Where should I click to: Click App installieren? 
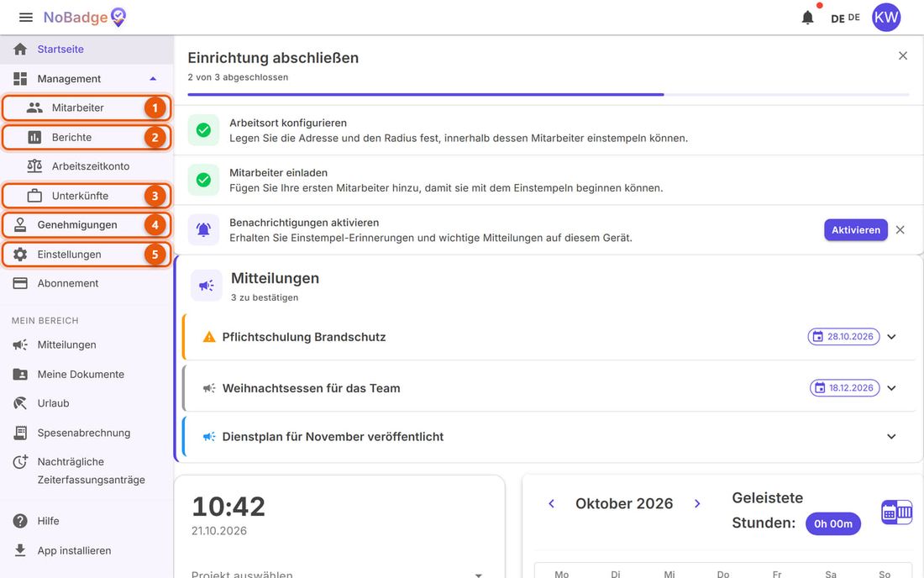pyautogui.click(x=87, y=550)
